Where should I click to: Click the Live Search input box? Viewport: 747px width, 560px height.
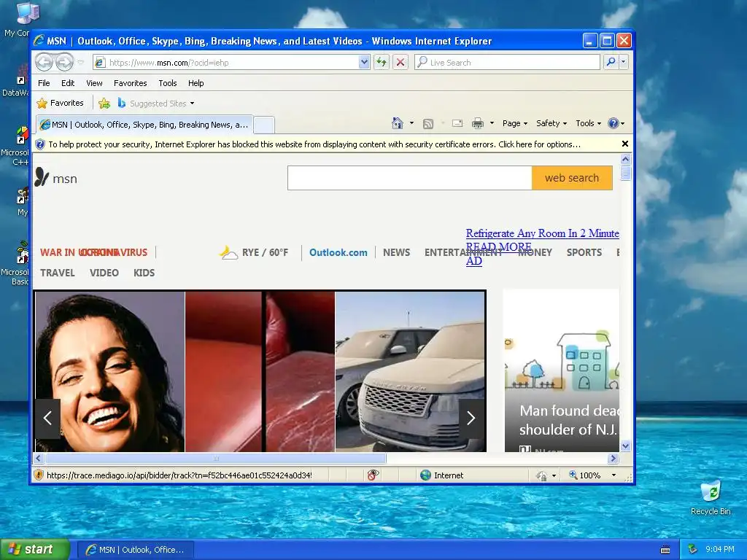[x=507, y=63]
